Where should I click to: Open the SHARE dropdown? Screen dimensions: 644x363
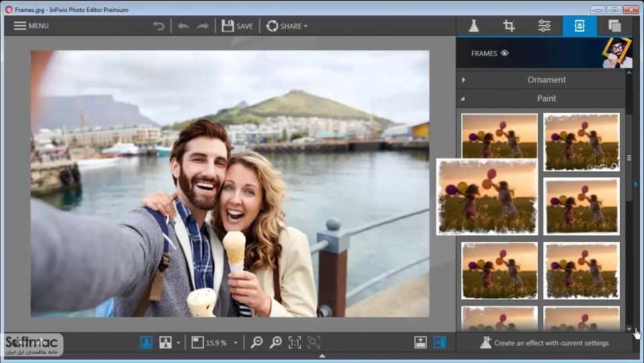click(x=287, y=26)
